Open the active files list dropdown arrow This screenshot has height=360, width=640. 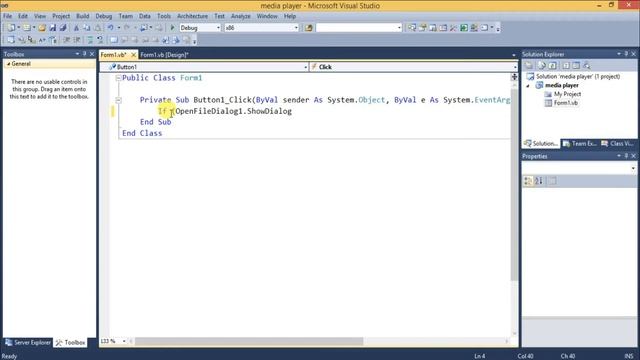[x=513, y=55]
